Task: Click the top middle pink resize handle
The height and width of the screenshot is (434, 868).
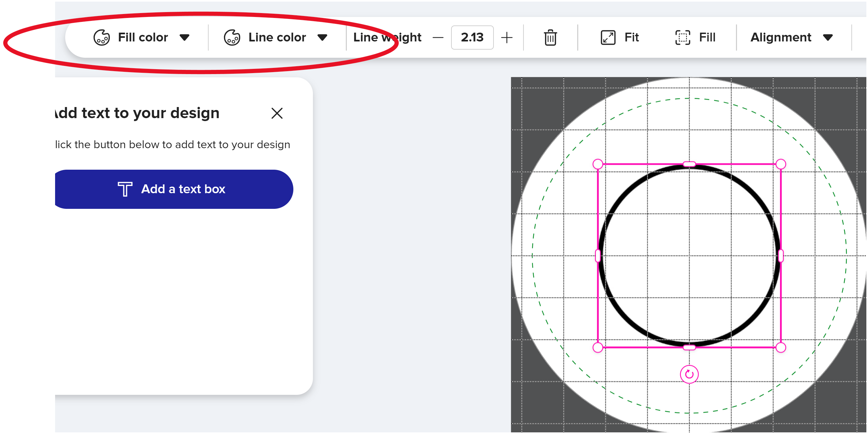Action: pyautogui.click(x=689, y=164)
